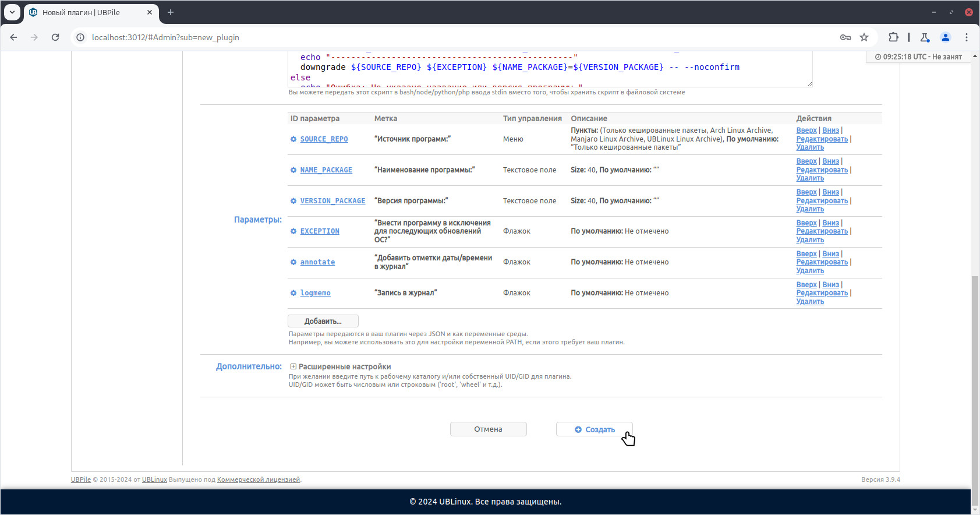Delete the VERSION_PACKAGE parameter
Screen dimensions: 980x515
(810, 209)
